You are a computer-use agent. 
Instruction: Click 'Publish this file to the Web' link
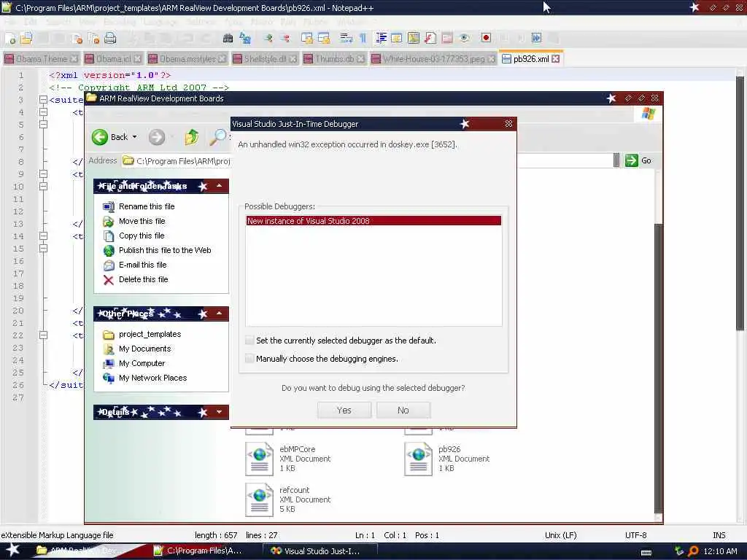tap(165, 250)
